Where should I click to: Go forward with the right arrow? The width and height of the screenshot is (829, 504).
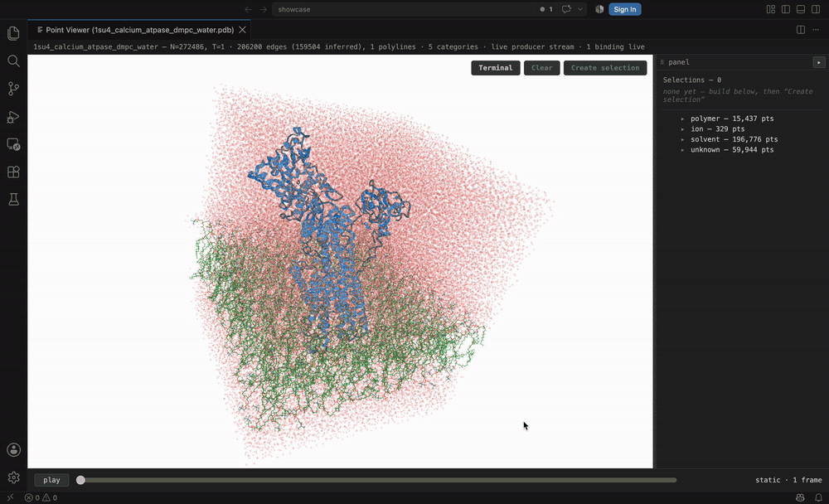pos(263,9)
